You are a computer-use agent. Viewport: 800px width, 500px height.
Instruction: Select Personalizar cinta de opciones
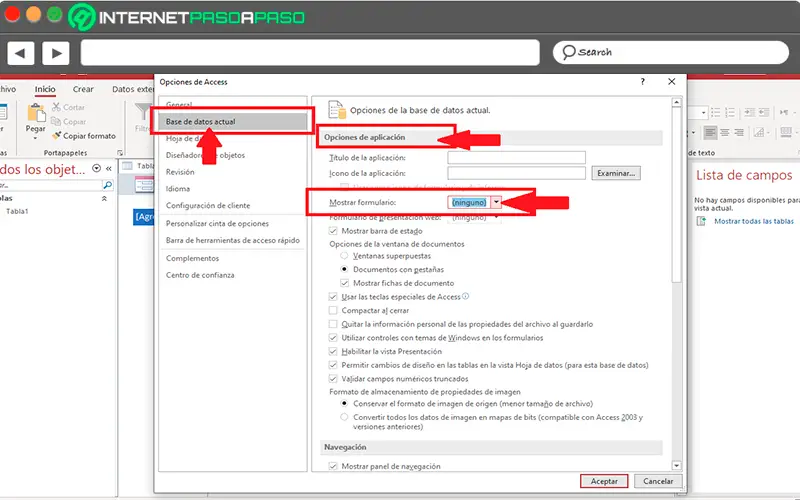217,223
